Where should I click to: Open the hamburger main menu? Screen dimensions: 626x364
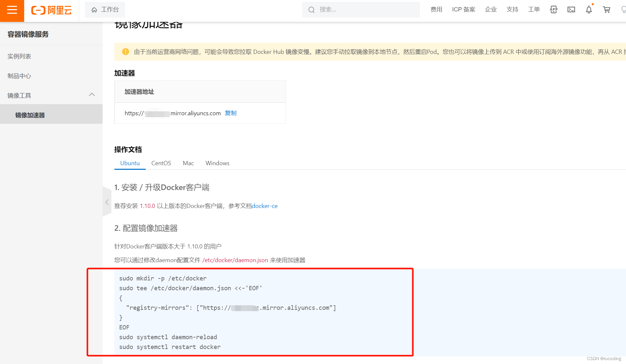(12, 10)
